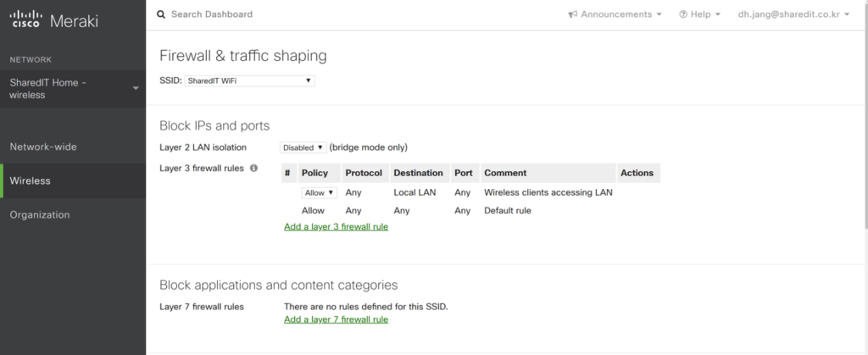Screen dimensions: 868x355
Task: Change the Allow policy dropdown for Local LAN
Action: [319, 193]
